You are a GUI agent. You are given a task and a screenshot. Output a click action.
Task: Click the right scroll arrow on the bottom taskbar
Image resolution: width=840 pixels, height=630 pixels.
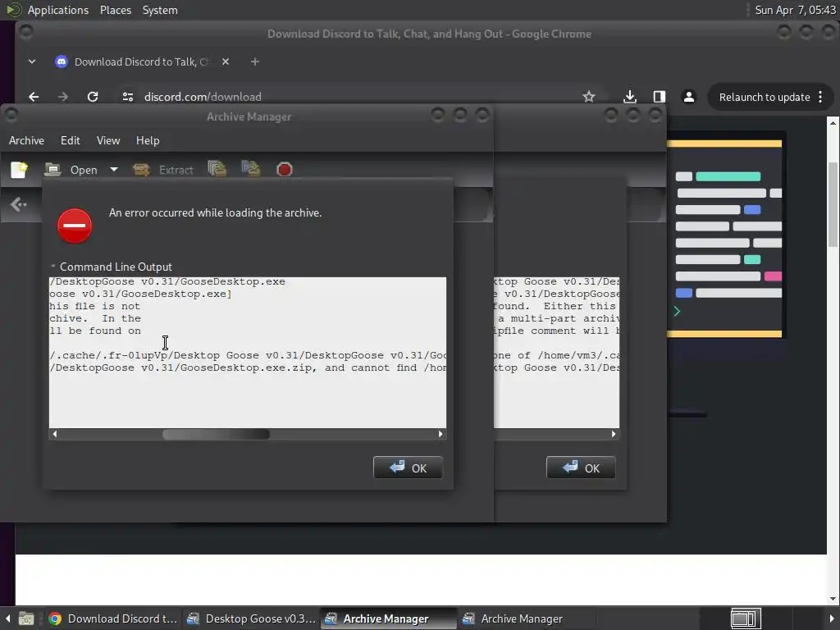click(832, 619)
